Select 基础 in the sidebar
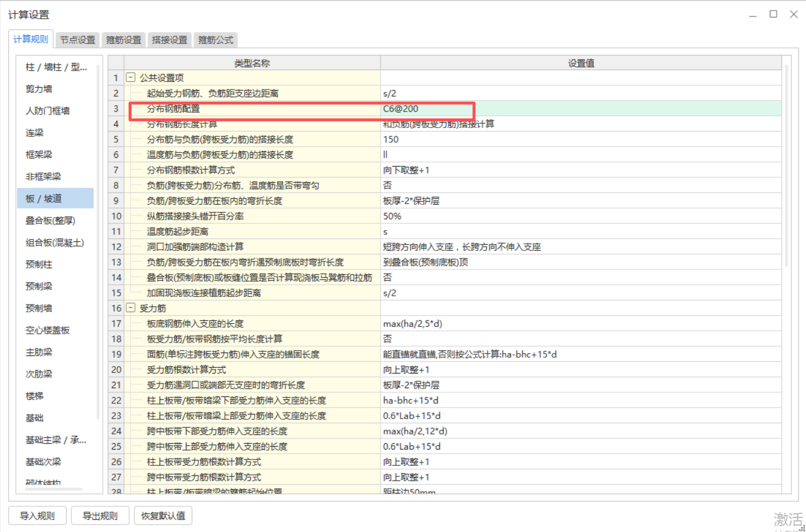 point(33,417)
